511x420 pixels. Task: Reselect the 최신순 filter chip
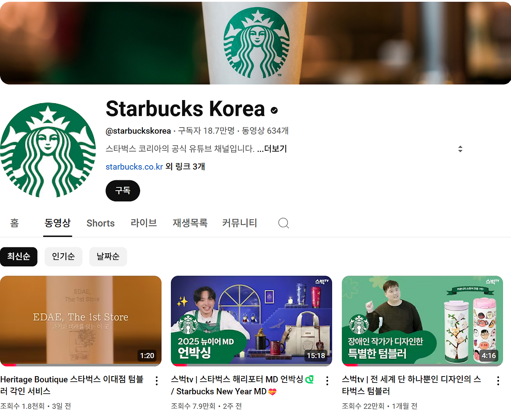19,256
